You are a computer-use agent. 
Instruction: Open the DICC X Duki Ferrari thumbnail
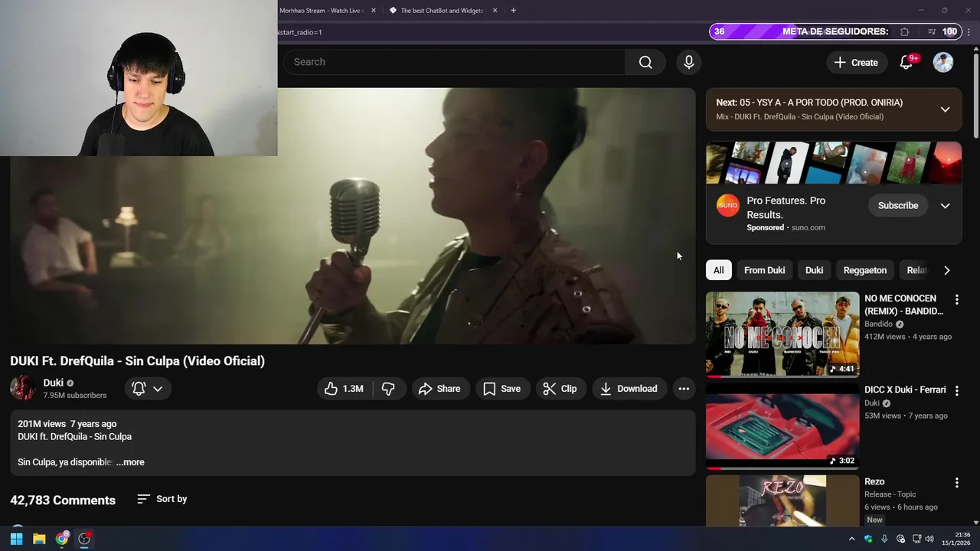coord(782,426)
